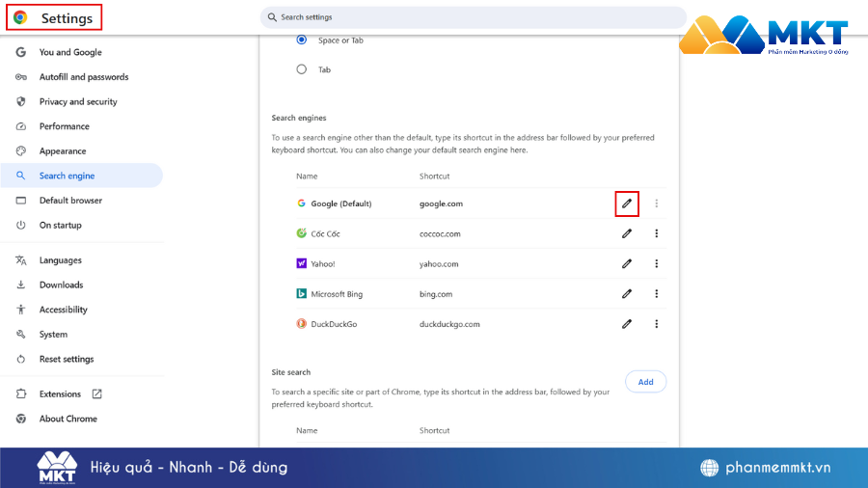868x488 pixels.
Task: Click the magnifier icon in search settings bar
Action: [x=272, y=17]
